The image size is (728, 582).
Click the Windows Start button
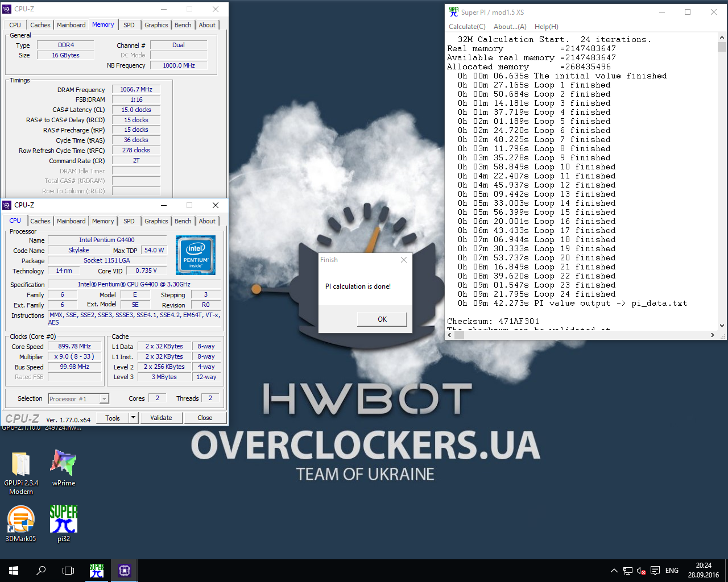[14, 571]
